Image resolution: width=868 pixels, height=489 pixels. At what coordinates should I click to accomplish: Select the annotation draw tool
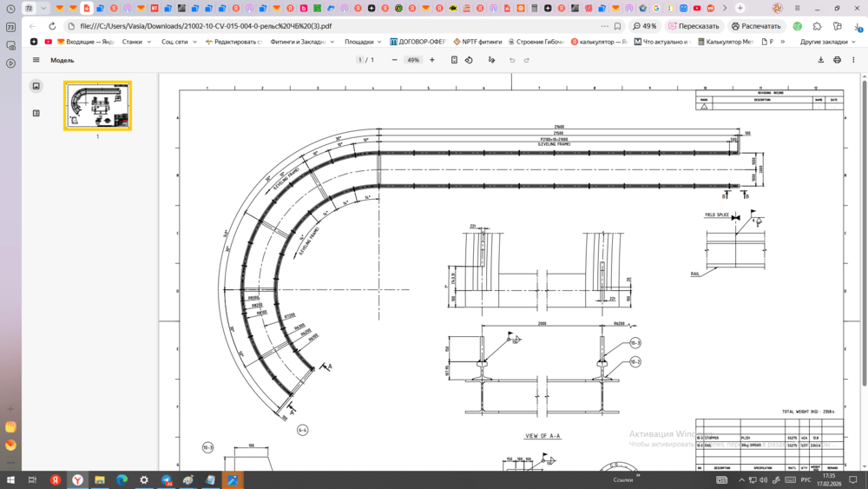[491, 60]
